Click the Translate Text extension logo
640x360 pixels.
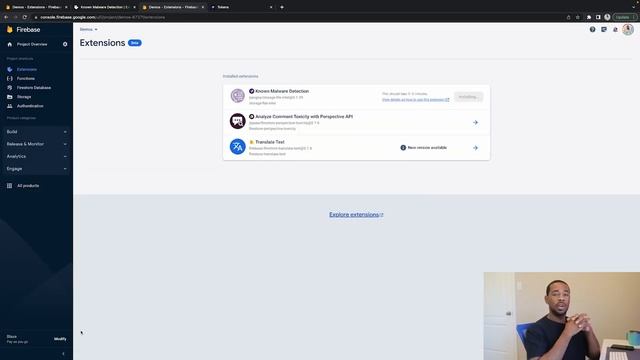237,147
